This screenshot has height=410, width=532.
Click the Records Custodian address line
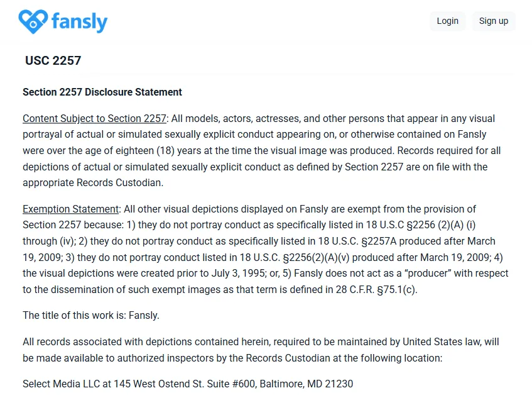[x=188, y=384]
